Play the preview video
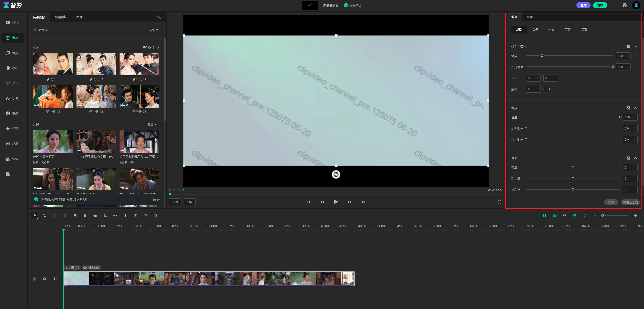 coord(336,202)
